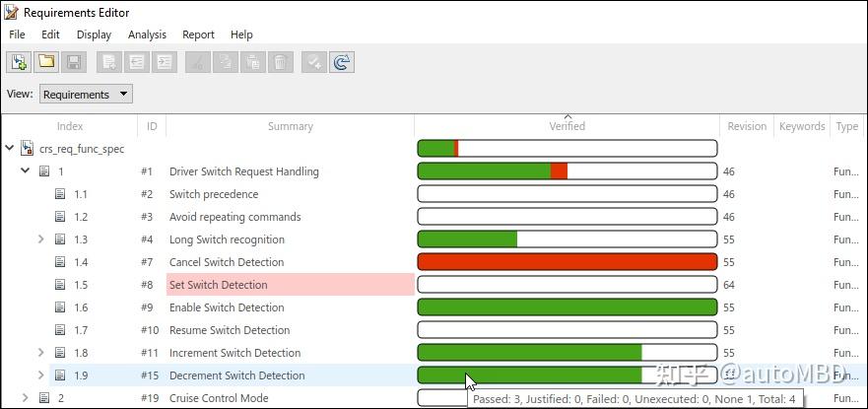
Task: Click the Cancel Switch Detection red verification bar
Action: point(567,262)
